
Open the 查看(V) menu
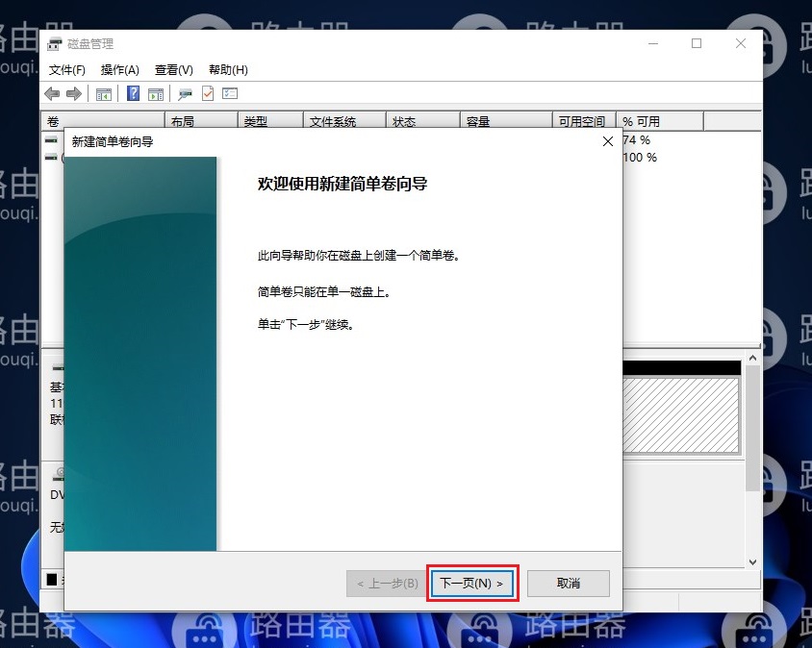pyautogui.click(x=173, y=70)
